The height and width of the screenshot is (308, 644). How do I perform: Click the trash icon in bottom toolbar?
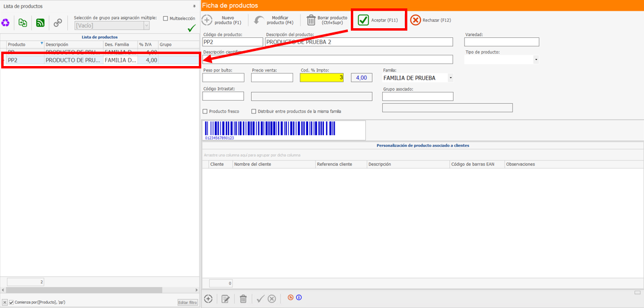tap(243, 298)
